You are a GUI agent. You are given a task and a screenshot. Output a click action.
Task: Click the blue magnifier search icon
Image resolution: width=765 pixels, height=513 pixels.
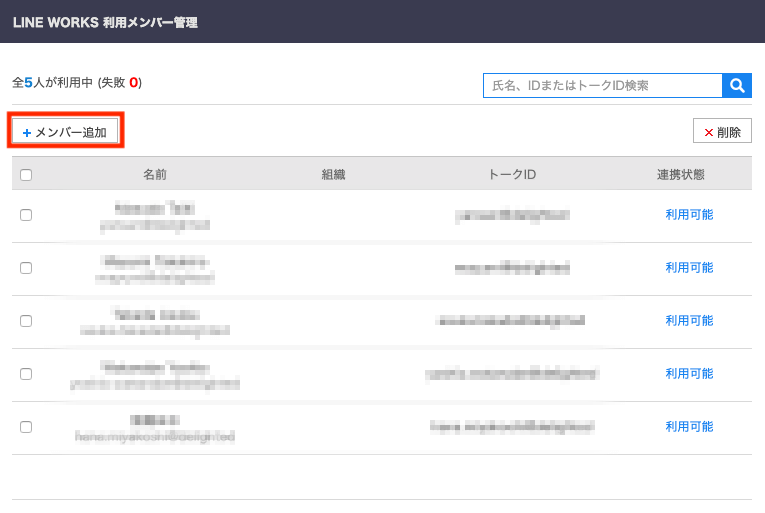[737, 86]
